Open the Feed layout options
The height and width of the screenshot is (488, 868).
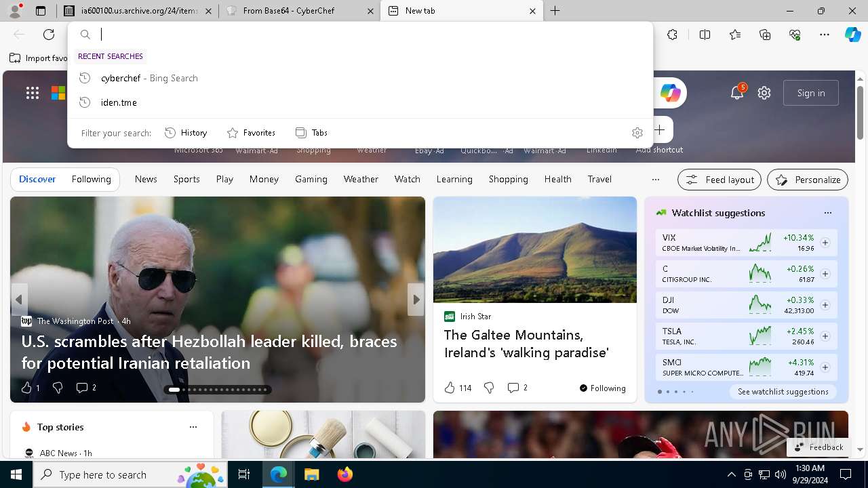719,180
